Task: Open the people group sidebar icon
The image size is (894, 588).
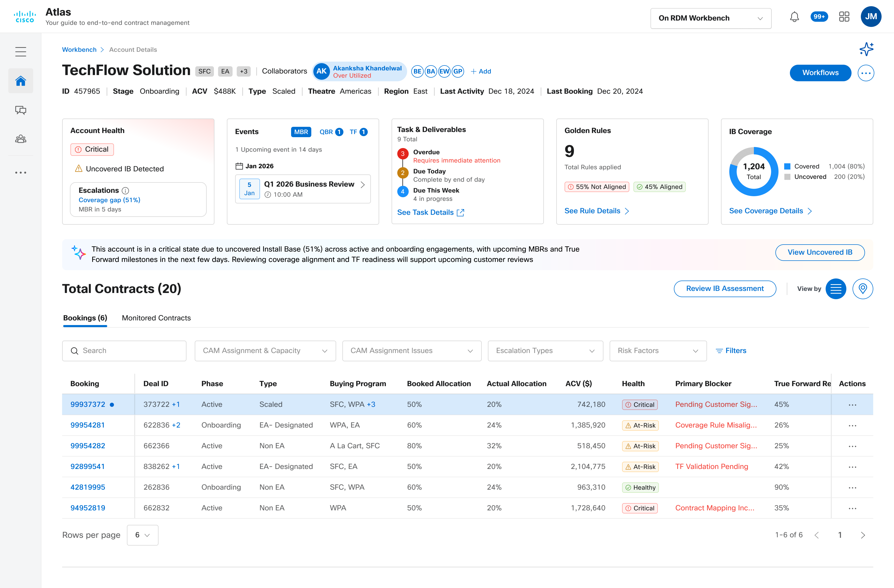Action: tap(21, 139)
